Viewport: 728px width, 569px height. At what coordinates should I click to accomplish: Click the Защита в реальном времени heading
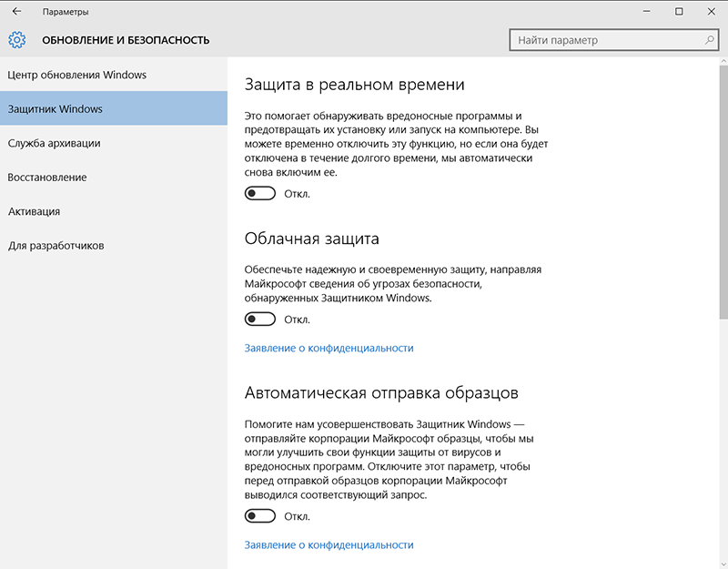point(354,85)
